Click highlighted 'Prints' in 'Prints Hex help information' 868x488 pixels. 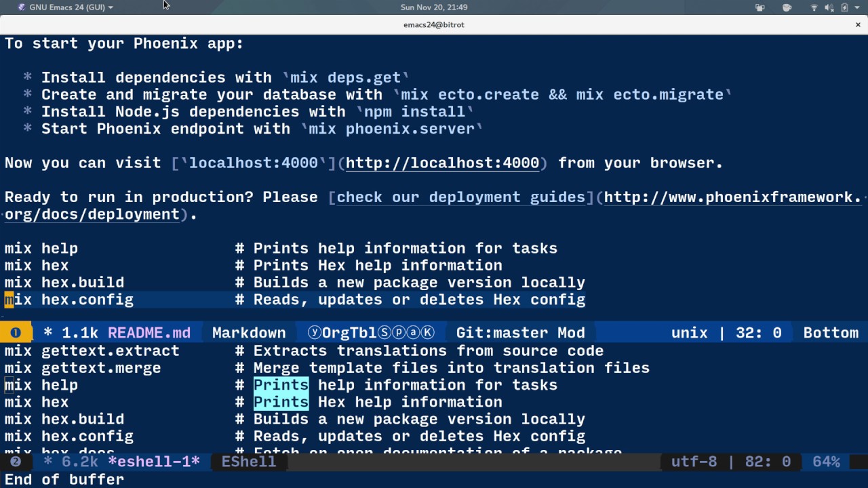[x=281, y=402]
